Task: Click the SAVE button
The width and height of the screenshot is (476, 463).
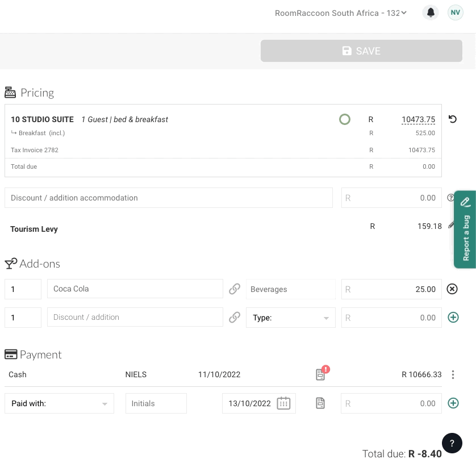Action: pyautogui.click(x=361, y=51)
